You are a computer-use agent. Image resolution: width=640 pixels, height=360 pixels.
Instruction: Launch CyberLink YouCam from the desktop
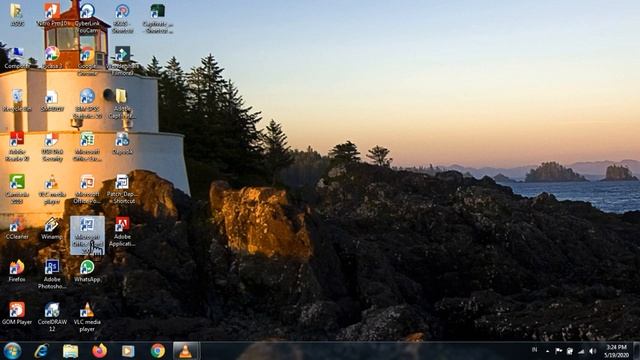pos(87,19)
